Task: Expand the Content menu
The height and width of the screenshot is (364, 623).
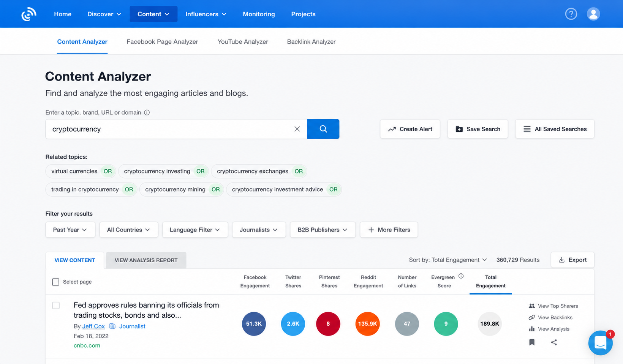Action: [153, 14]
